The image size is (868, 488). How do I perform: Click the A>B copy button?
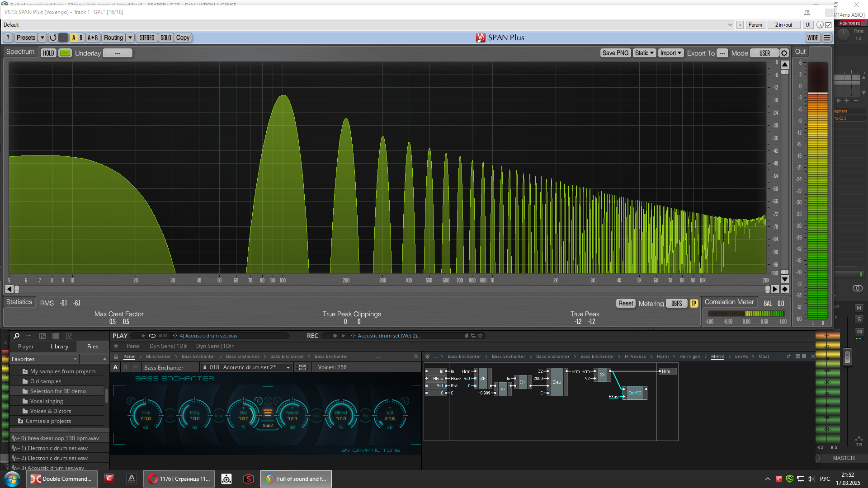[93, 38]
